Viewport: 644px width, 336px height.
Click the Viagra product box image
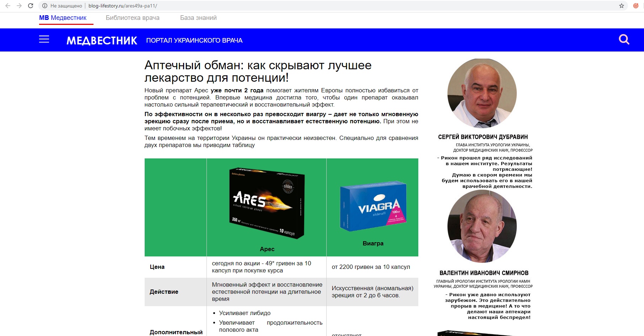tap(373, 207)
